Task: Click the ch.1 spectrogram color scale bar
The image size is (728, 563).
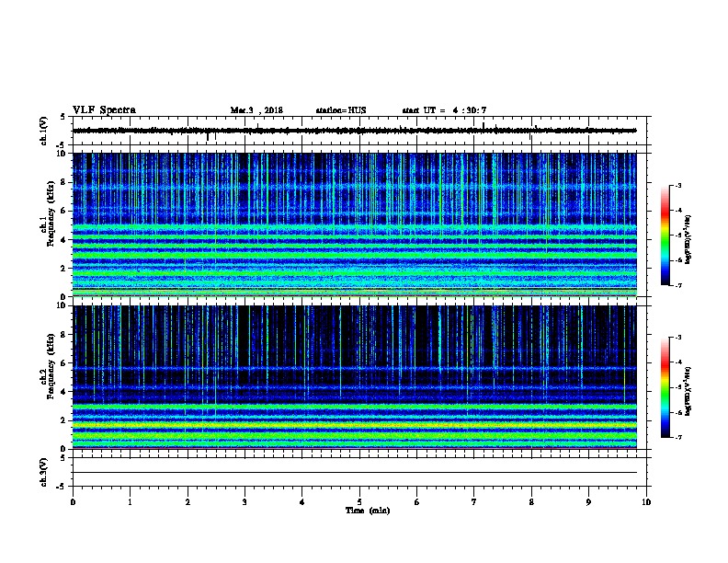Action: tap(665, 236)
